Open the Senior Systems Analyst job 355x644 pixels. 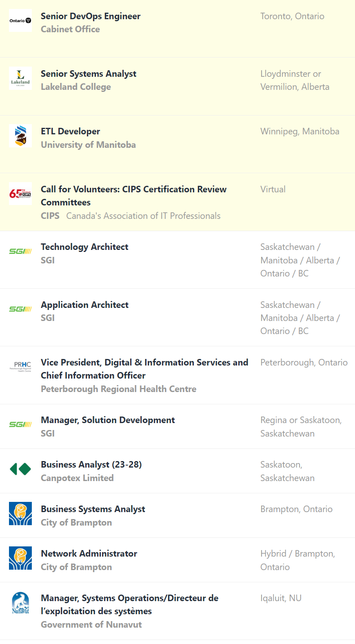tap(89, 74)
